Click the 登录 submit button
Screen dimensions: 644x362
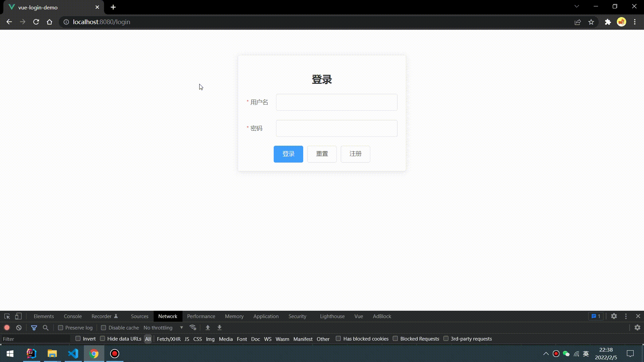click(288, 154)
